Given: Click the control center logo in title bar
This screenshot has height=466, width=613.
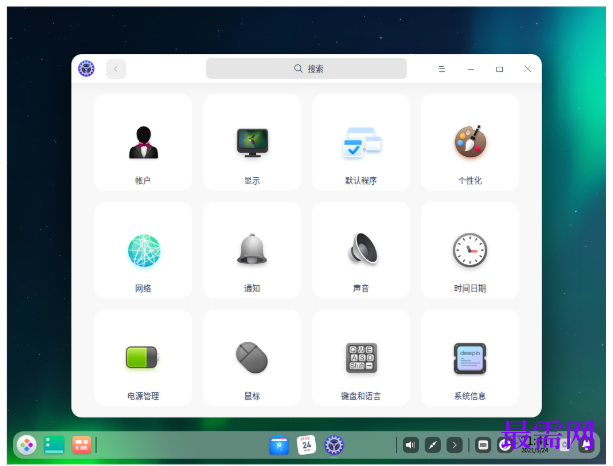Looking at the screenshot, I should pyautogui.click(x=86, y=69).
